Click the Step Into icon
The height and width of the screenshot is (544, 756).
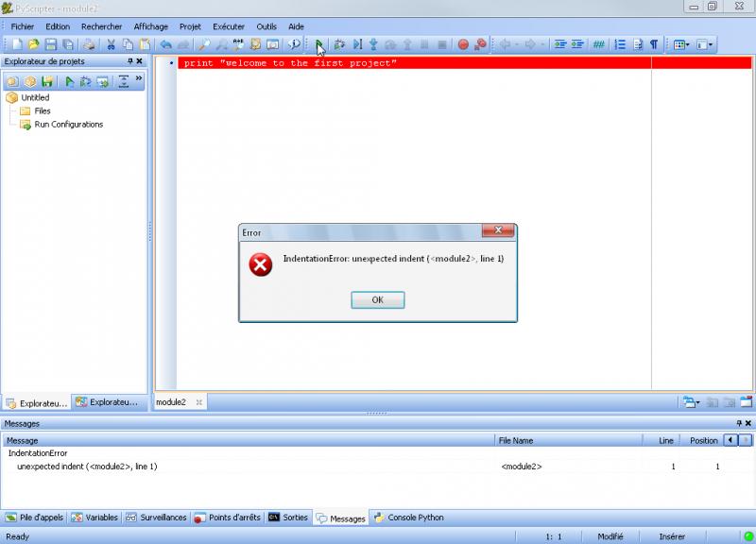[x=373, y=44]
